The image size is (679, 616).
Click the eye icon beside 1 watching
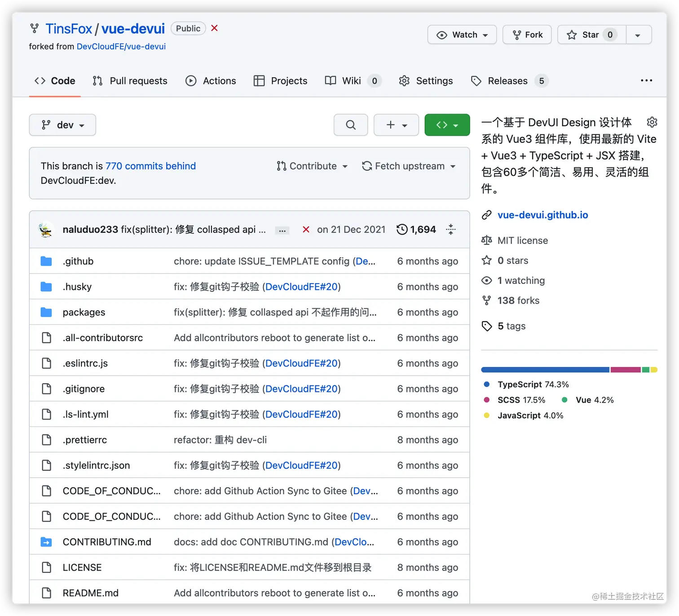486,281
